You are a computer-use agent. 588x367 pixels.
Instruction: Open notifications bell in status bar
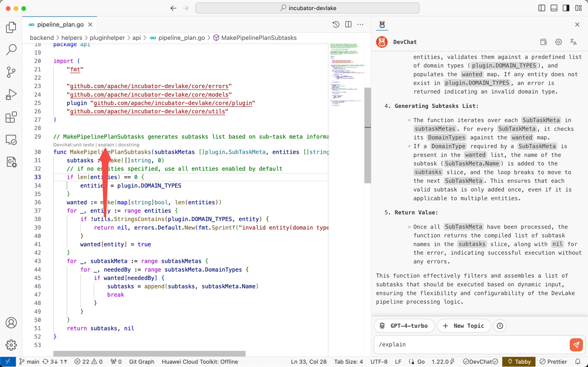578,361
